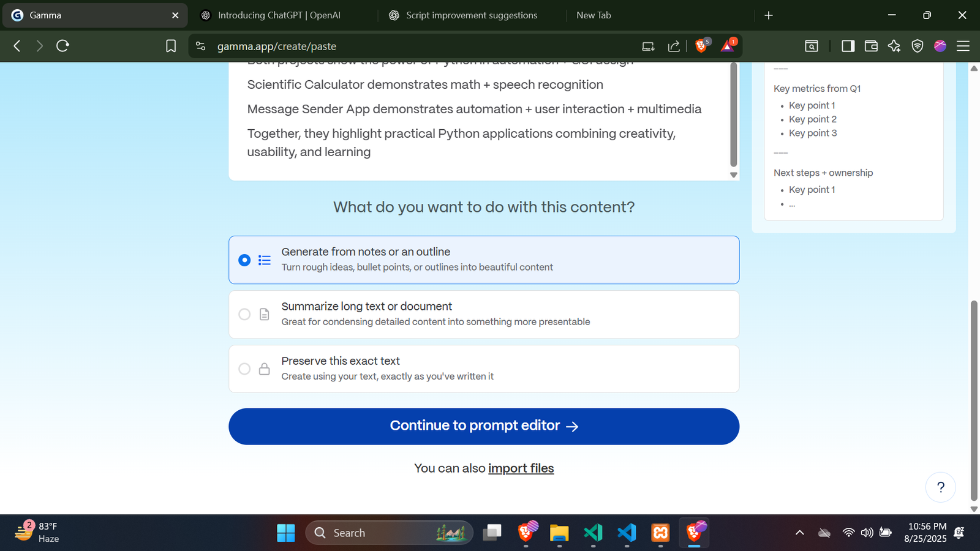980x551 pixels.
Task: Choose 'Preserve this exact text' radio button
Action: tap(244, 369)
